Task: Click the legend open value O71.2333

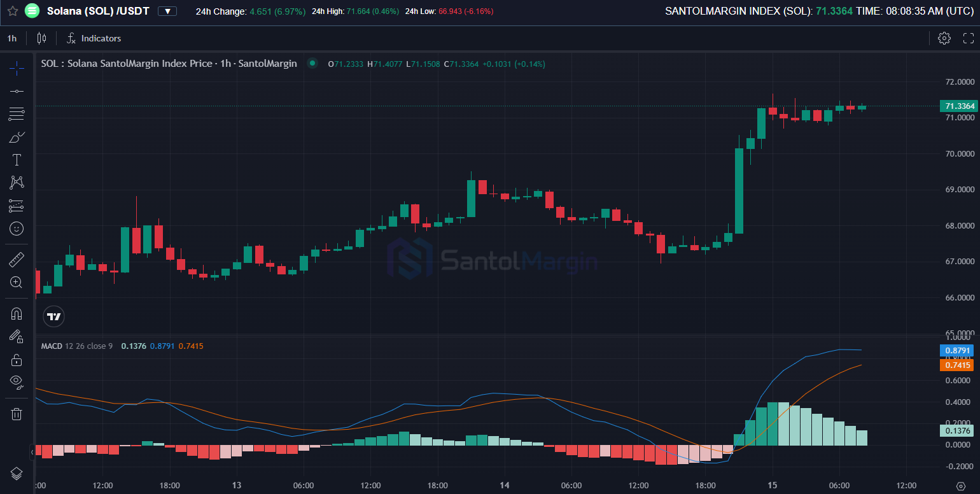Action: 346,64
